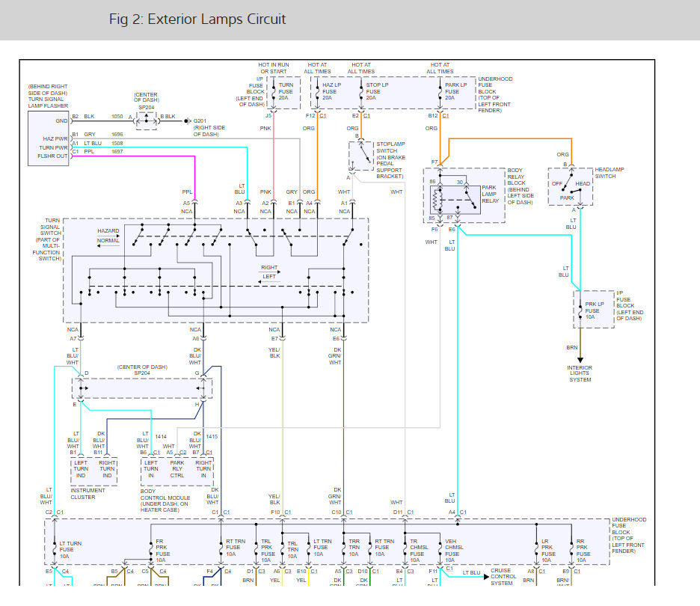Click the "HAZ PWR" flasher terminal label
This screenshot has height=606, width=700.
coord(55,139)
